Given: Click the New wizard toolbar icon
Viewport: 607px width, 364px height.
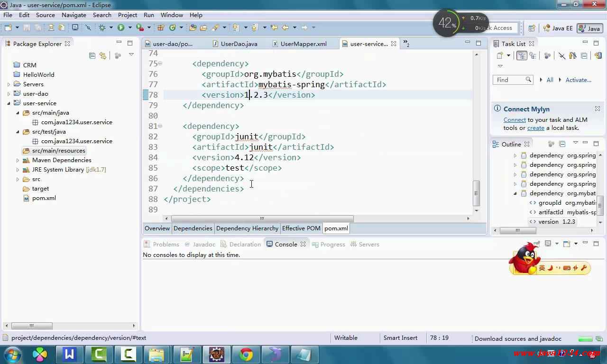Looking at the screenshot, I should (x=8, y=27).
